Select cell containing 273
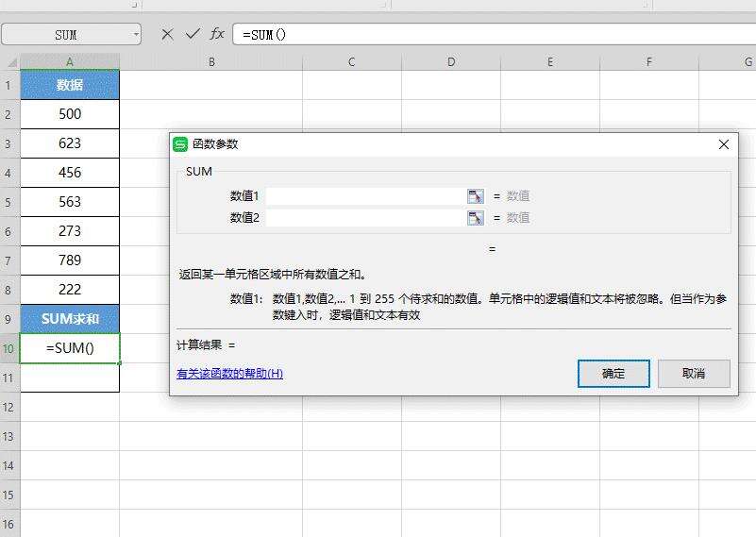The width and height of the screenshot is (756, 537). (x=70, y=231)
